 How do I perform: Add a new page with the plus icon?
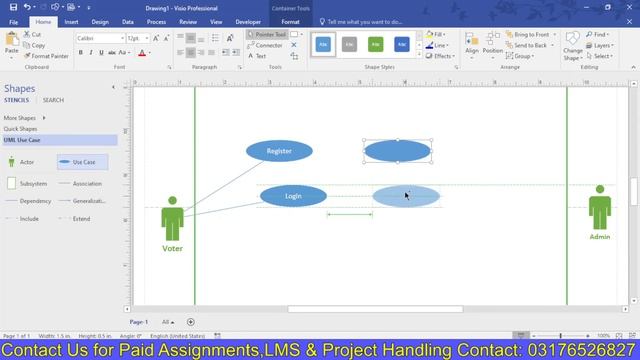click(191, 322)
